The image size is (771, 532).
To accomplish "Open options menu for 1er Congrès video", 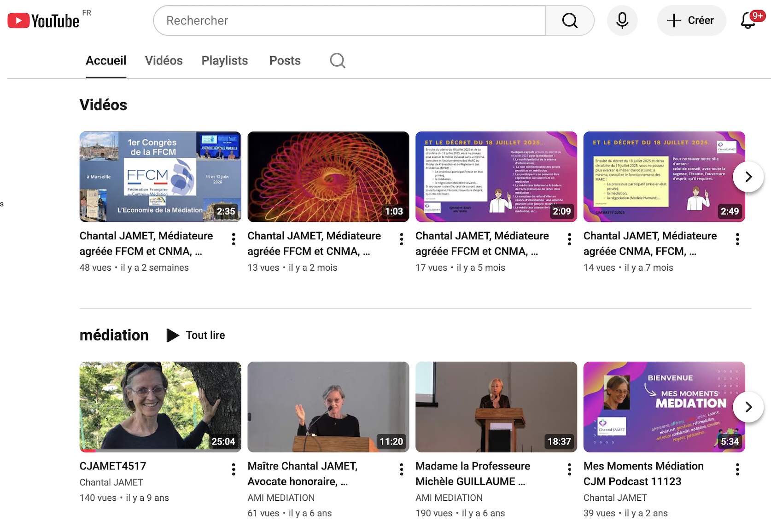I will (x=234, y=239).
